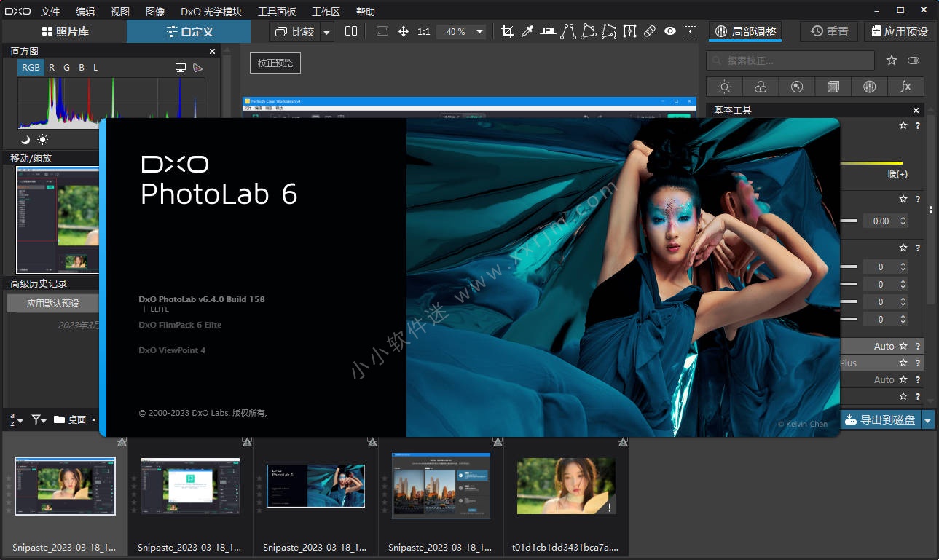Image resolution: width=939 pixels, height=560 pixels.
Task: Select L luminance histogram channel
Action: [95, 67]
